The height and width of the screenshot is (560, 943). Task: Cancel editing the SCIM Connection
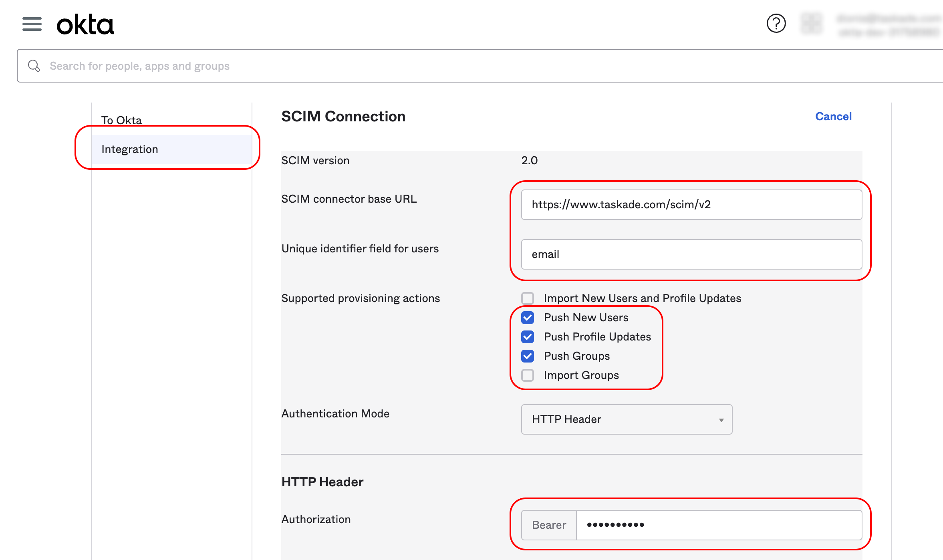coord(833,117)
